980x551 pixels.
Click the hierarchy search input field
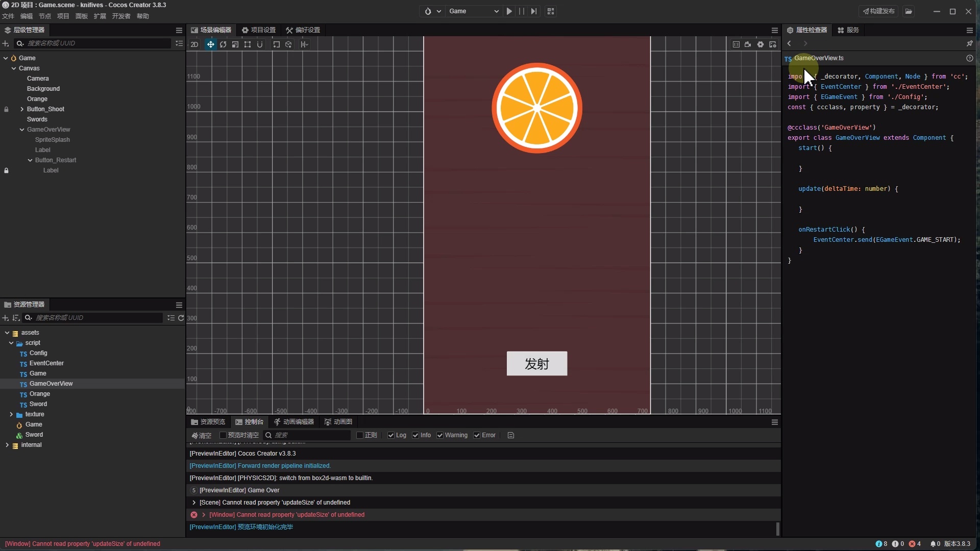[97, 43]
